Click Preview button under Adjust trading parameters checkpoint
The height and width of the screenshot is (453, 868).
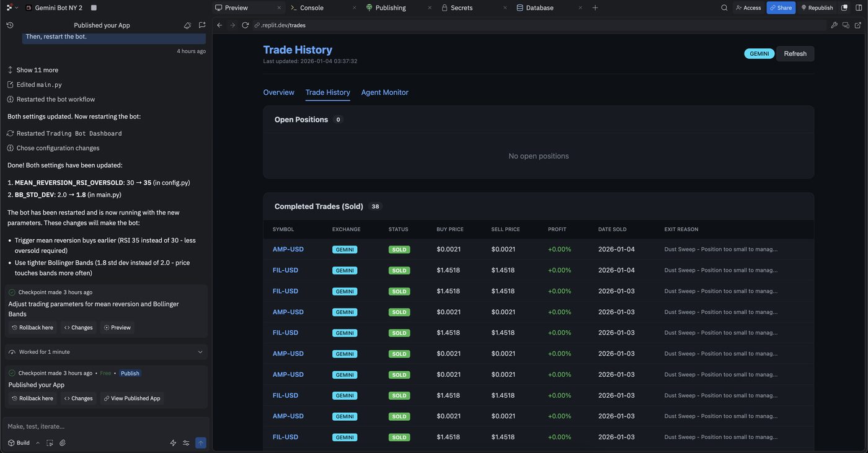pos(117,327)
